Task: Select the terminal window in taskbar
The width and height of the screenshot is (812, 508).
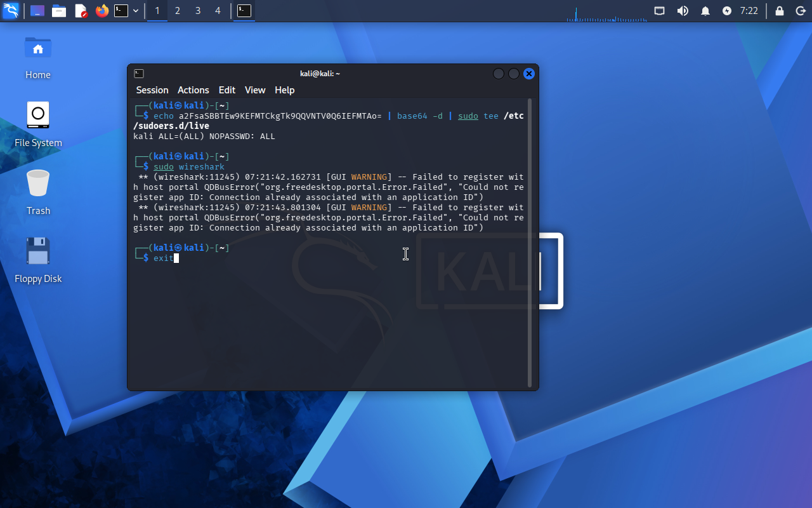Action: click(244, 11)
